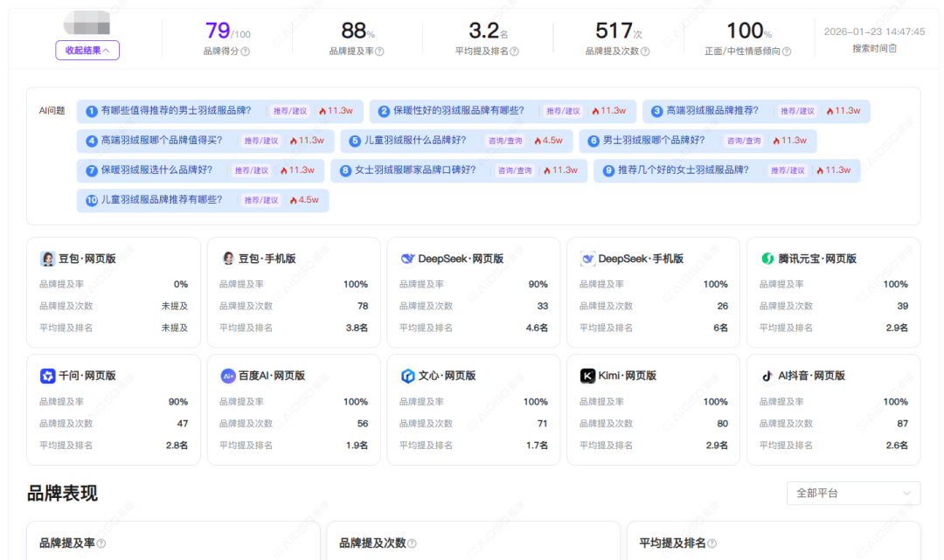Screen dimensions: 944x560
Task: Click help icon beside 517 品牌提及次数
Action: [x=645, y=52]
